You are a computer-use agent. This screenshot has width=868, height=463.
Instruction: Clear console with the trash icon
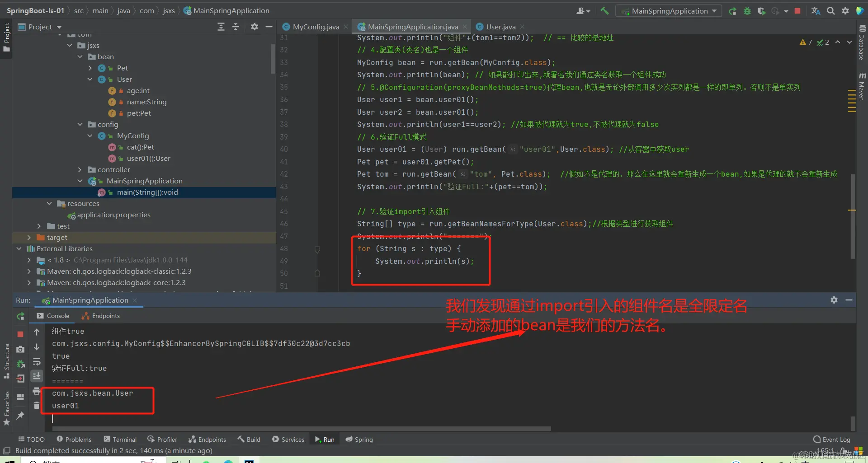pos(37,405)
